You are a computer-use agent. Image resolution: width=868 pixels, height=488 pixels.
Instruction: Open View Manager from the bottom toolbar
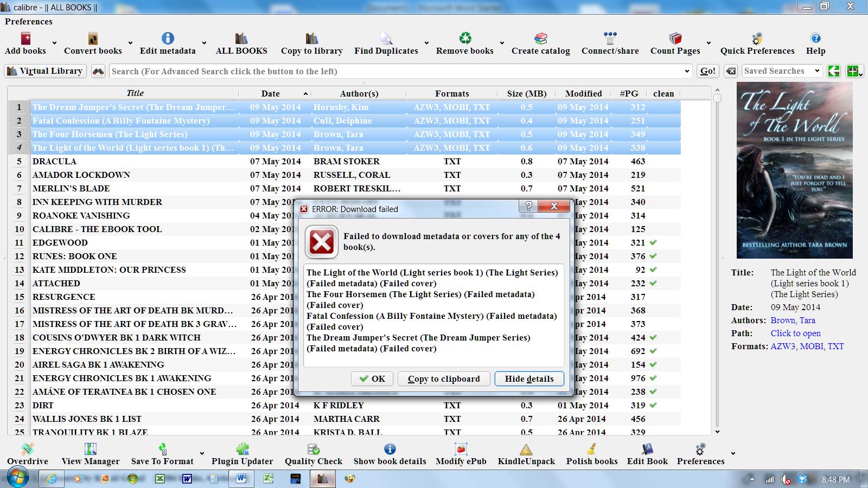click(x=91, y=449)
